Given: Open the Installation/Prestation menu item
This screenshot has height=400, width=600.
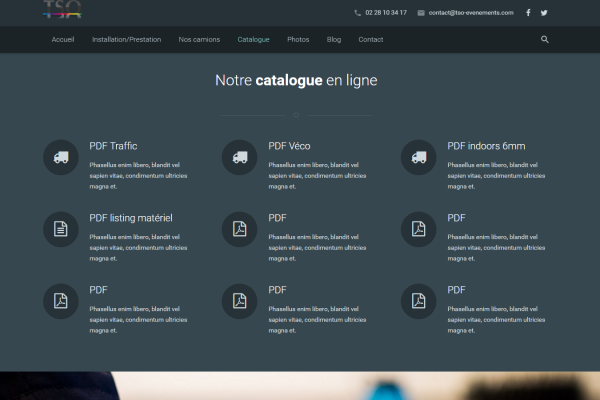Looking at the screenshot, I should (x=126, y=39).
